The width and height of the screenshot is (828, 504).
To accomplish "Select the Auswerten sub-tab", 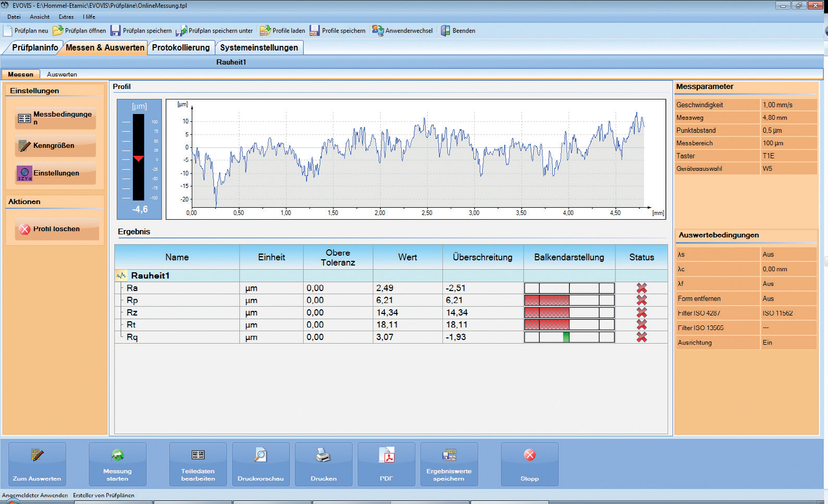I will coord(61,74).
